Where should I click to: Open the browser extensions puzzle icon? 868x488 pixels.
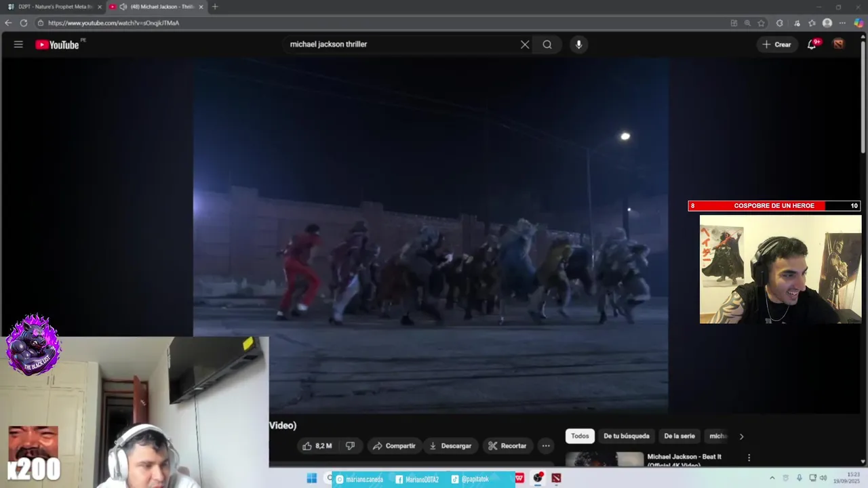(780, 23)
